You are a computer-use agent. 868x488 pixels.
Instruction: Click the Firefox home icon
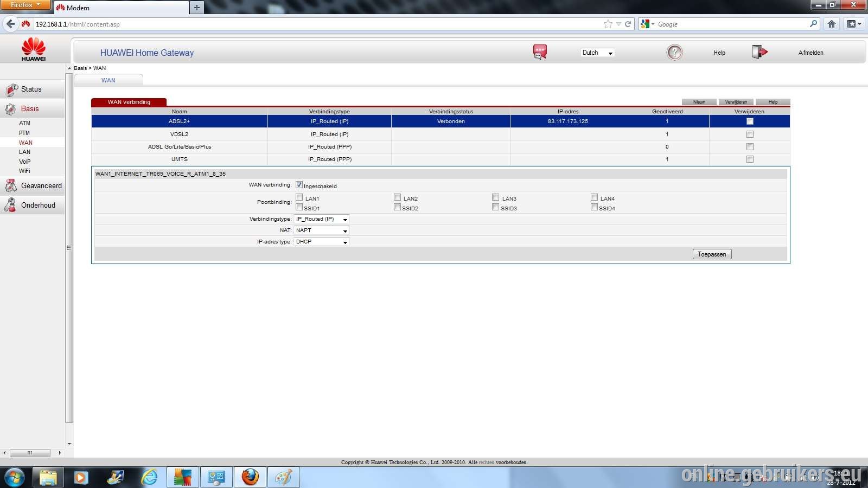click(831, 24)
